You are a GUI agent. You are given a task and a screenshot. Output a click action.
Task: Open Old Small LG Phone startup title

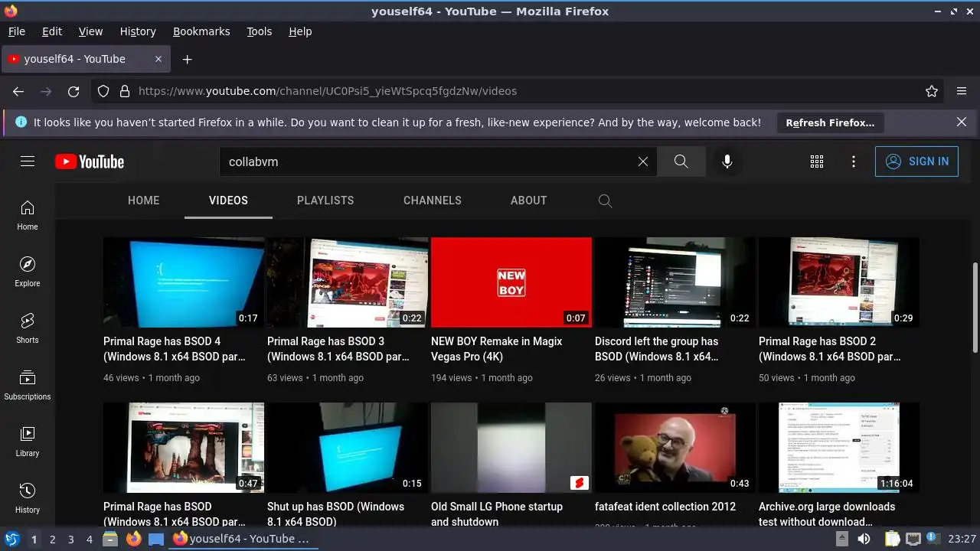(497, 514)
